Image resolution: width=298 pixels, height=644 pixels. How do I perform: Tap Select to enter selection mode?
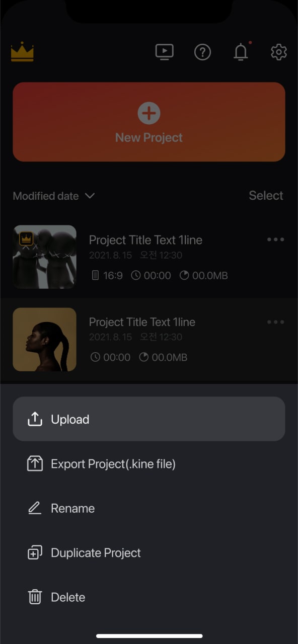266,196
